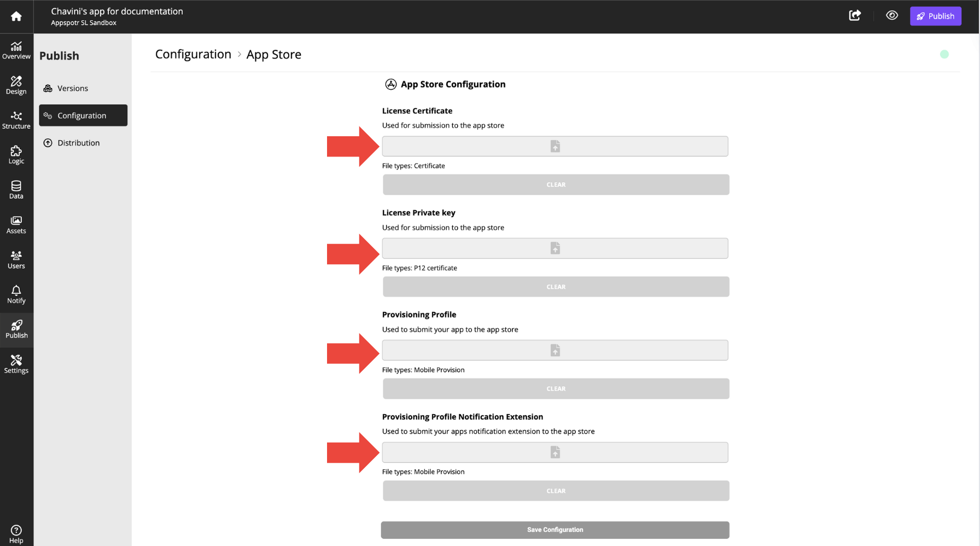Click the share icon in top bar
This screenshot has width=980, height=546.
[x=855, y=16]
